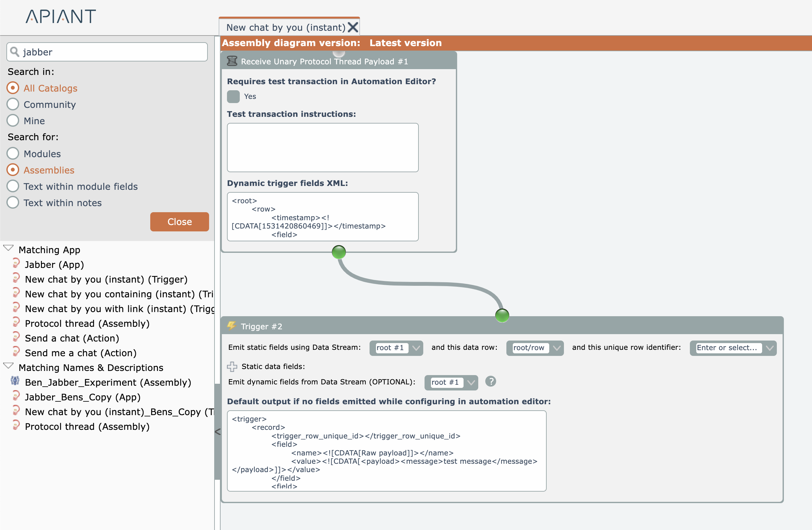Click the plus icon beside Static data fields
Viewport: 812px width, 530px height.
coord(232,367)
